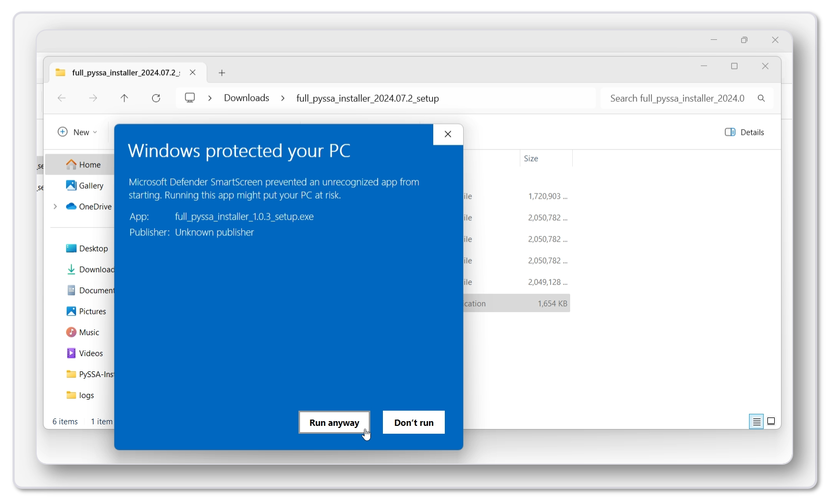834x504 pixels.
Task: Select the selected 1,654 KB application row
Action: 517,304
